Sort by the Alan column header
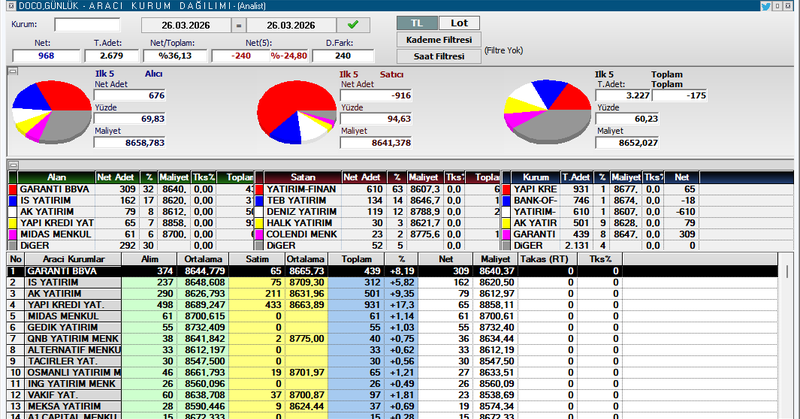The height and width of the screenshot is (419, 800). click(56, 177)
